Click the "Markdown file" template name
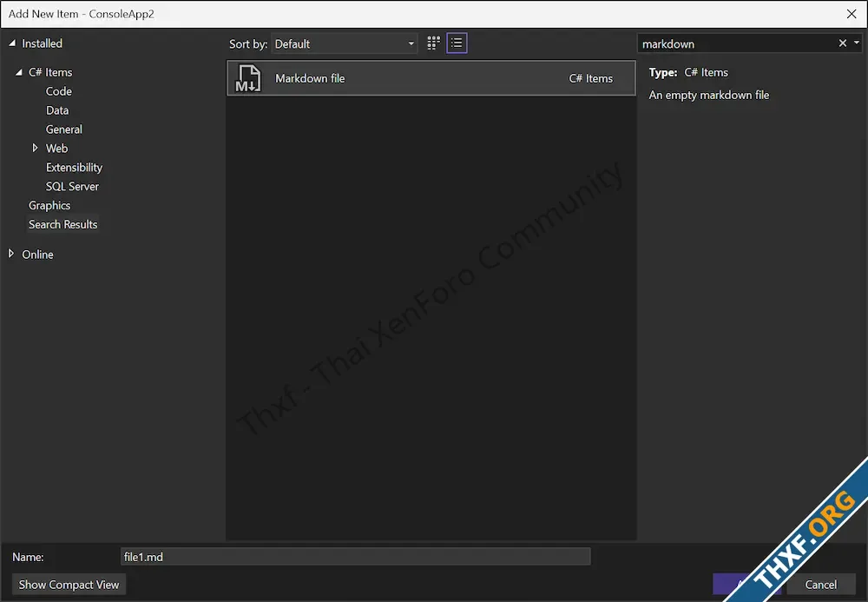868x602 pixels. point(310,79)
